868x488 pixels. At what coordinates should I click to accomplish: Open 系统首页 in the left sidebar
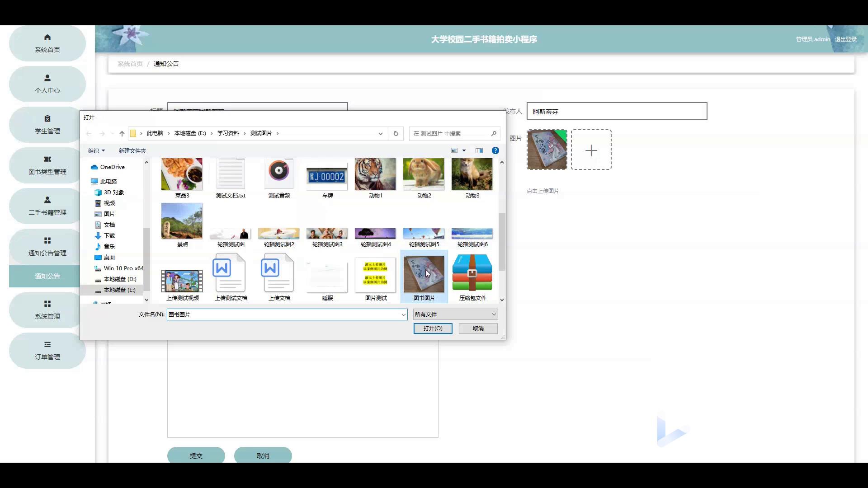pyautogui.click(x=47, y=43)
